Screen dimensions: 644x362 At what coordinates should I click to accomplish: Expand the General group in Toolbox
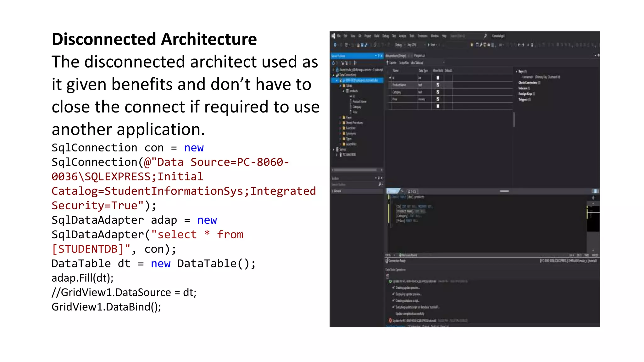[x=333, y=191]
